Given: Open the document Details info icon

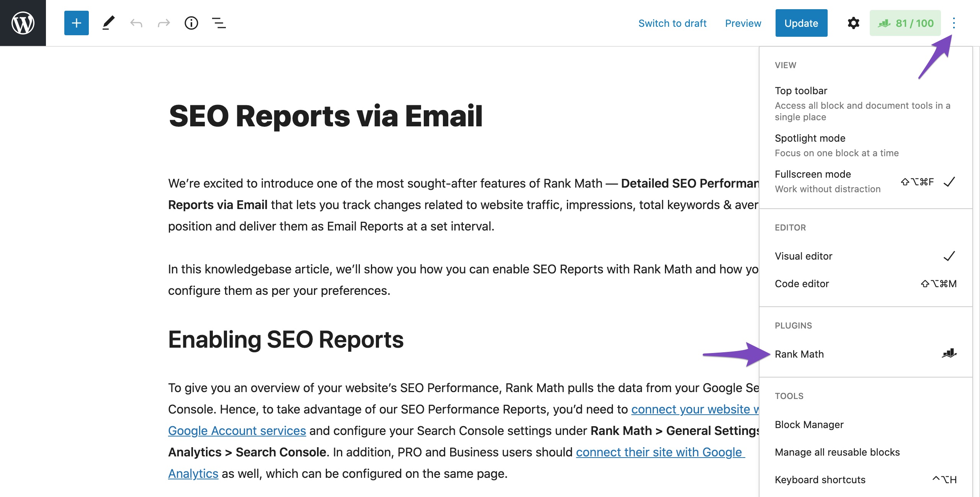Looking at the screenshot, I should tap(191, 23).
